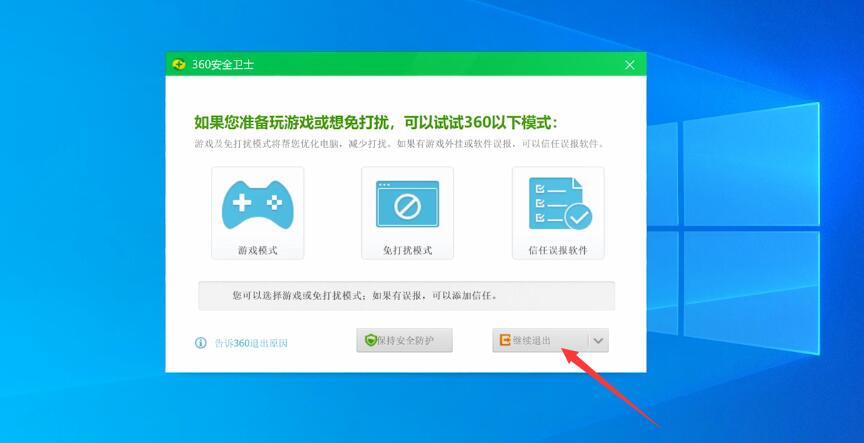Image resolution: width=864 pixels, height=443 pixels.
Task: Click the info icon beside 告诉360退出原因
Action: click(x=201, y=343)
